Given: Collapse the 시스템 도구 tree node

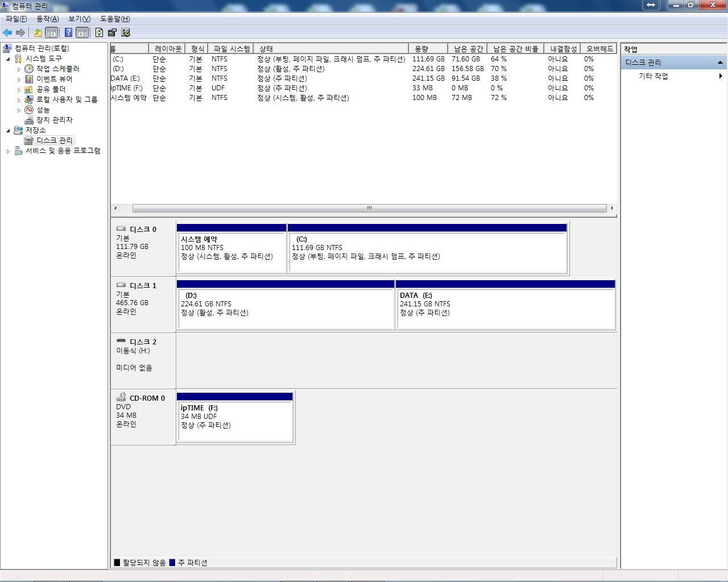Looking at the screenshot, I should point(8,59).
